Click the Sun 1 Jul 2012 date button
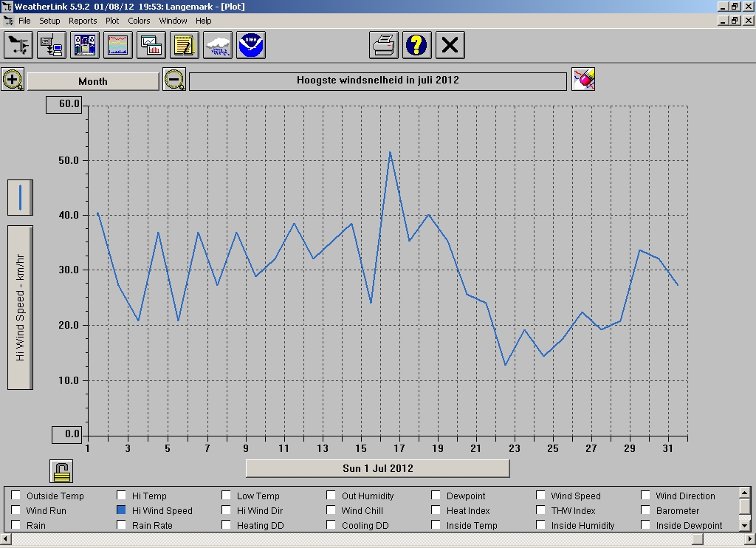The width and height of the screenshot is (756, 548). 377,468
